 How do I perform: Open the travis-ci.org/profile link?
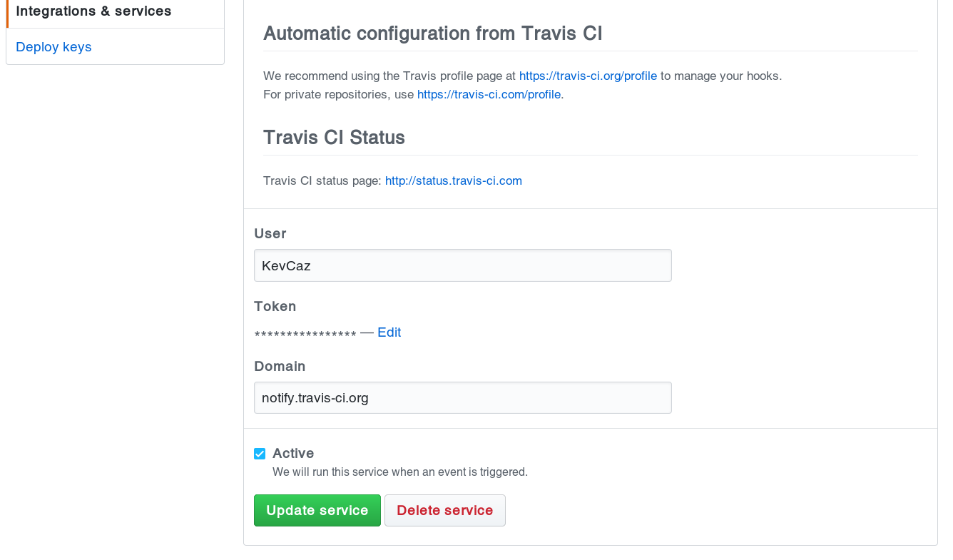tap(588, 76)
